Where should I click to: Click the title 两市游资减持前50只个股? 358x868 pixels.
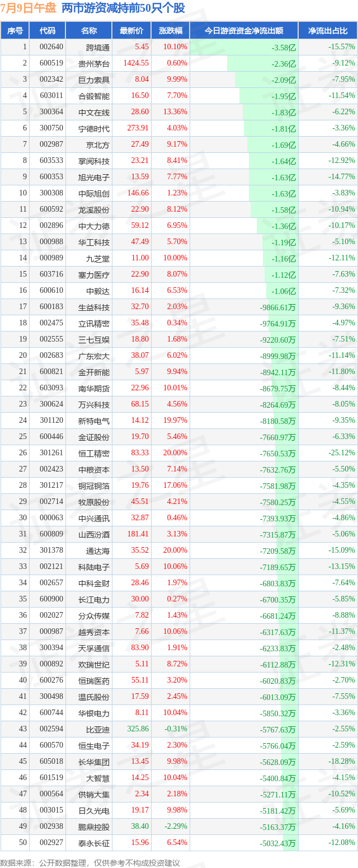[x=123, y=8]
